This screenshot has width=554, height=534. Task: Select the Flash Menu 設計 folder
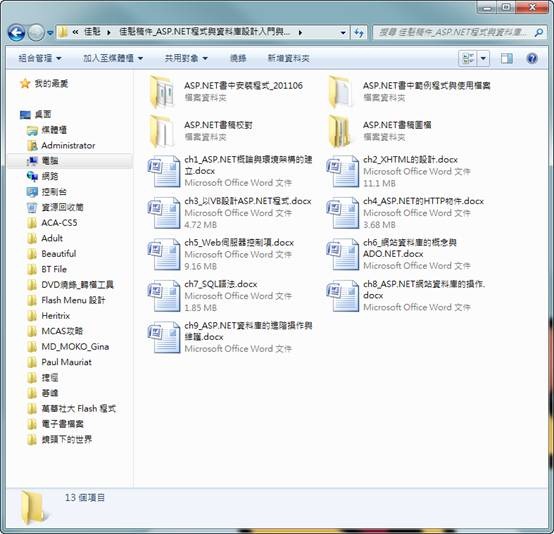66,300
